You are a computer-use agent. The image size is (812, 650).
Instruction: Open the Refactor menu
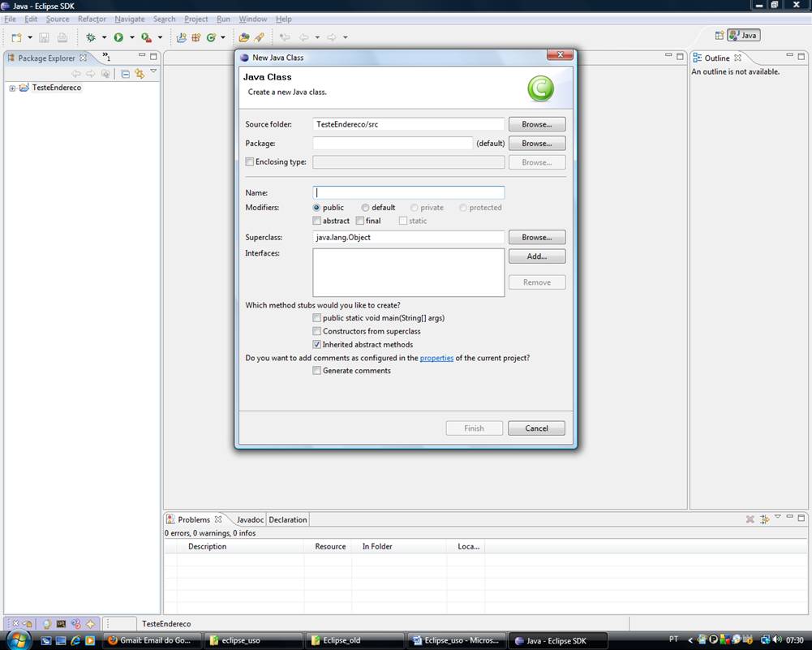[92, 19]
